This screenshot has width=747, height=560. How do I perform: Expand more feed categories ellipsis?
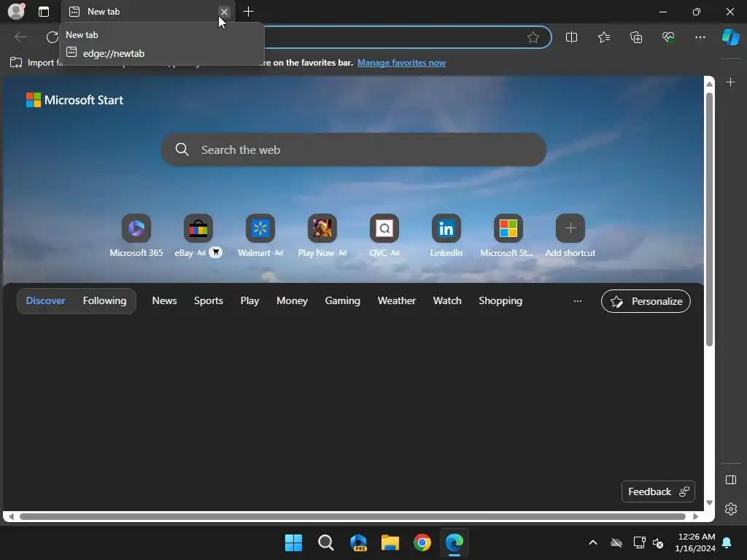[578, 301]
